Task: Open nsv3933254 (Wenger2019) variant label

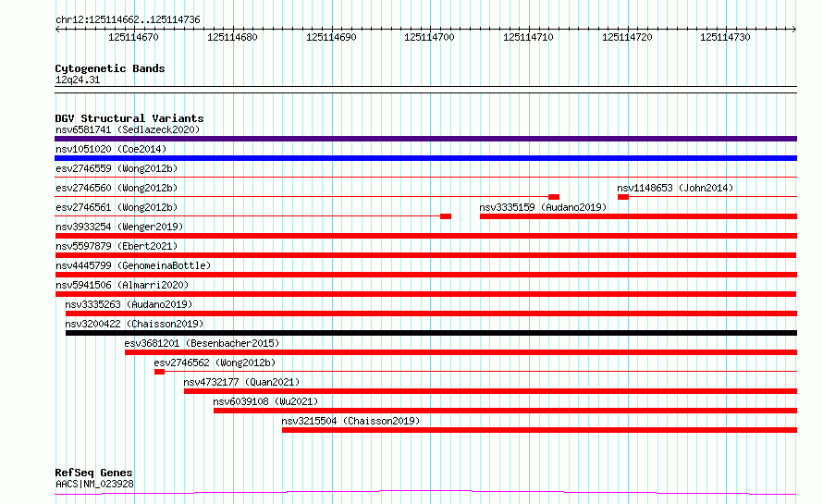Action: tap(119, 227)
